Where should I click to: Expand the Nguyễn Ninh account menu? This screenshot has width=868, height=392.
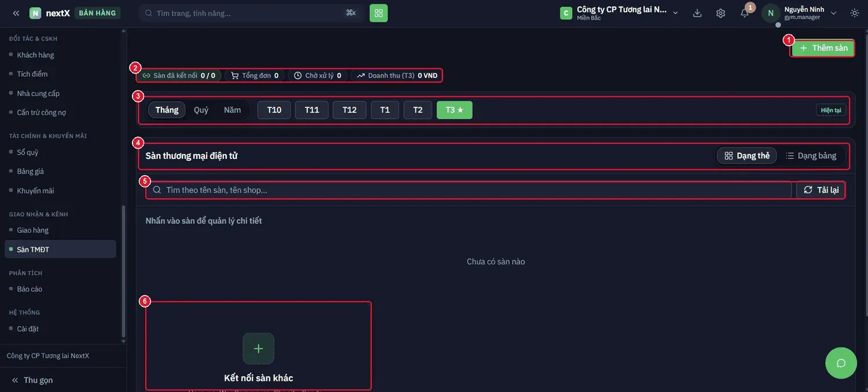(x=833, y=13)
